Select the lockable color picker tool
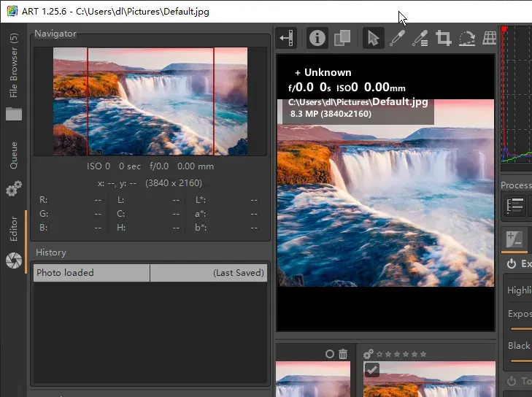 [x=420, y=38]
